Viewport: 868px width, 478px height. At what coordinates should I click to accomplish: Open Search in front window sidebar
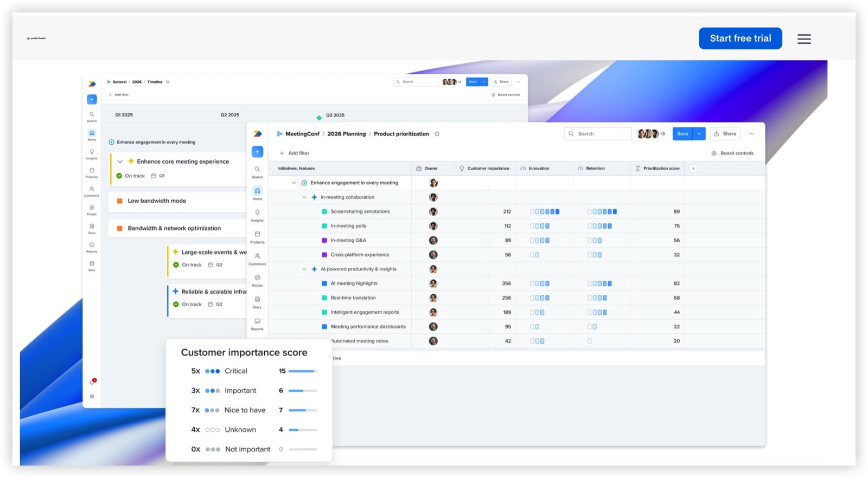257,172
